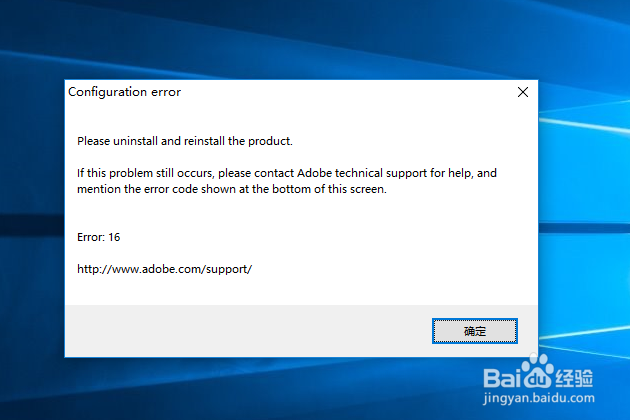Click the number 16 in error code
Screen dimensions: 630x420
(114, 237)
